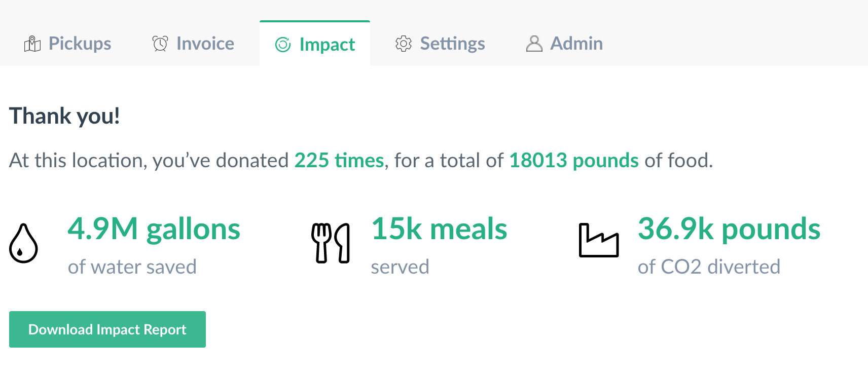Select the Impact tab label
The image size is (868, 377).
pyautogui.click(x=327, y=45)
